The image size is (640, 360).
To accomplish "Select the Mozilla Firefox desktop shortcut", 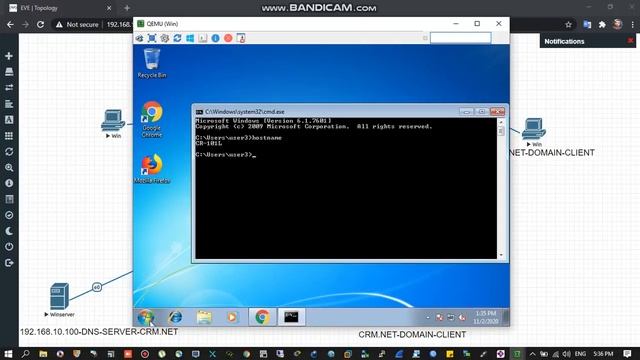I will pos(152,168).
